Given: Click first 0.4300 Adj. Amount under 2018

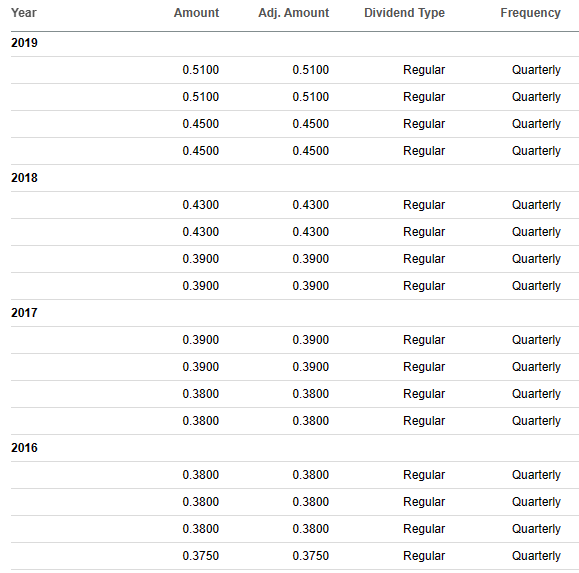Looking at the screenshot, I should click(x=311, y=205).
